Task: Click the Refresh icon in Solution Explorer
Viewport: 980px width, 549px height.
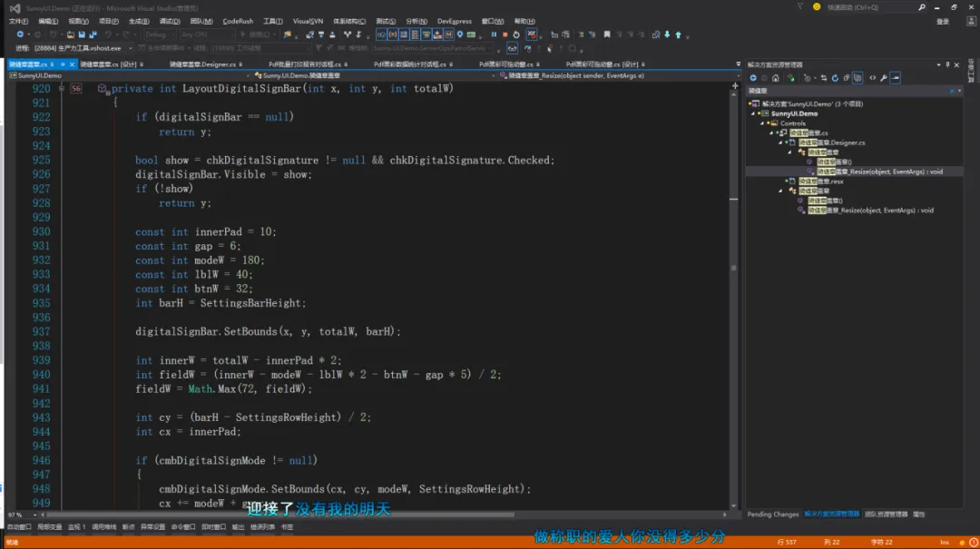Action: click(x=835, y=78)
